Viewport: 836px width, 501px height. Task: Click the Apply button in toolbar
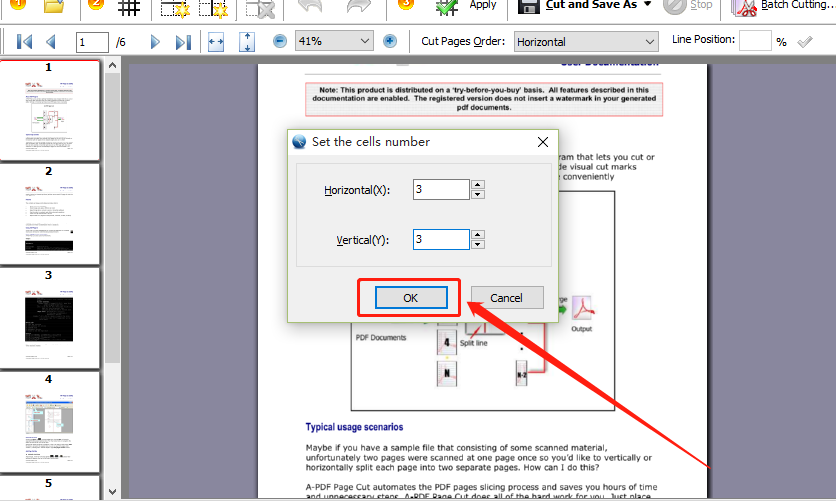coord(466,6)
